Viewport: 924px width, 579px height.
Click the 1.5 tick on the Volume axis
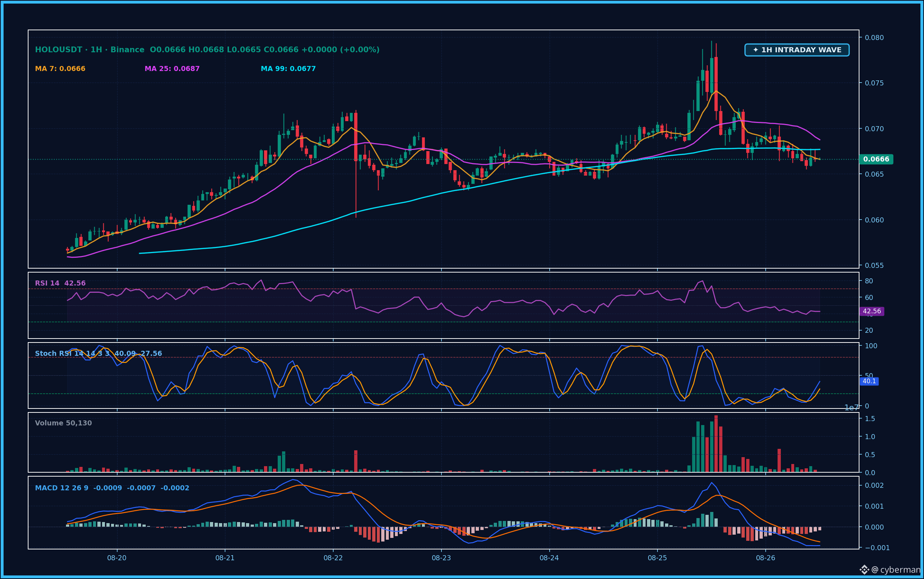click(x=870, y=419)
